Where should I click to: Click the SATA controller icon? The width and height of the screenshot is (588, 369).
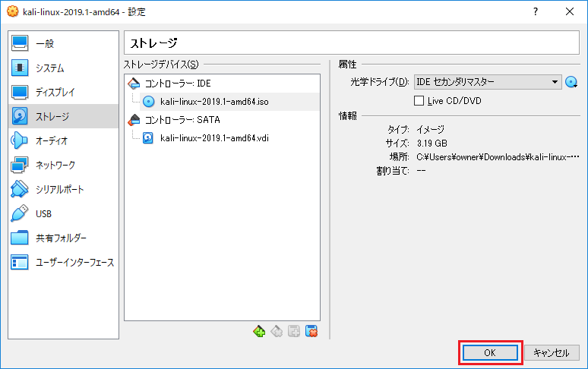click(134, 120)
